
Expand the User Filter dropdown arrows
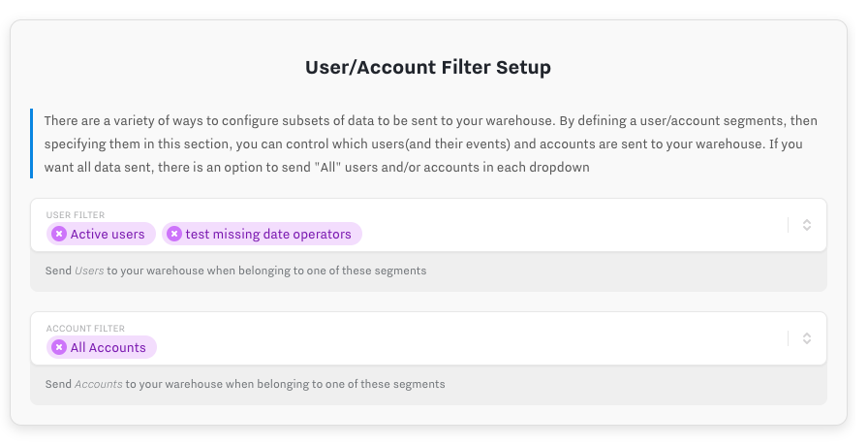[807, 225]
